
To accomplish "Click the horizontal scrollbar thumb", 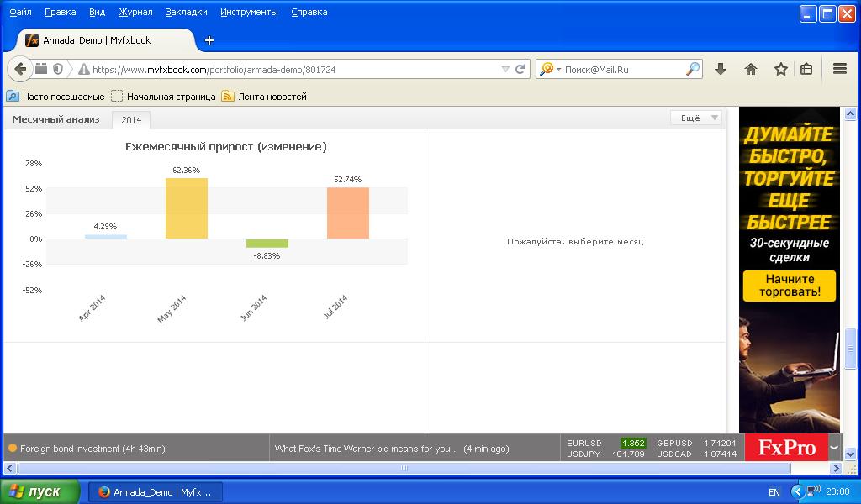I will [404, 469].
